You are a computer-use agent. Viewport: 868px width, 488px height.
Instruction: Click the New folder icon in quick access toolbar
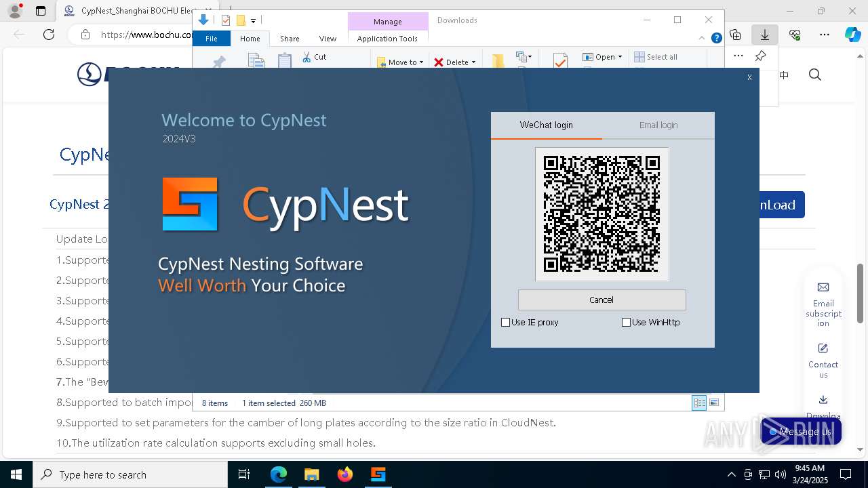[x=240, y=20]
